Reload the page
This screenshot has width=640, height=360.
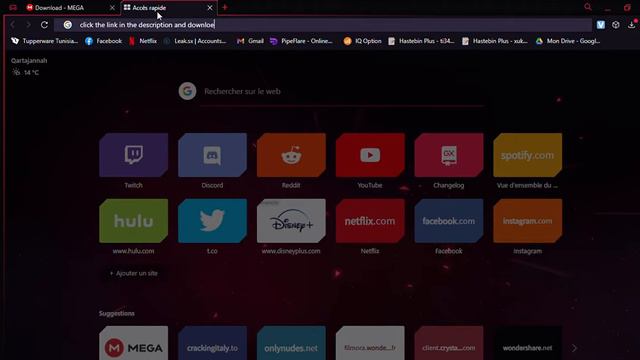pos(44,25)
